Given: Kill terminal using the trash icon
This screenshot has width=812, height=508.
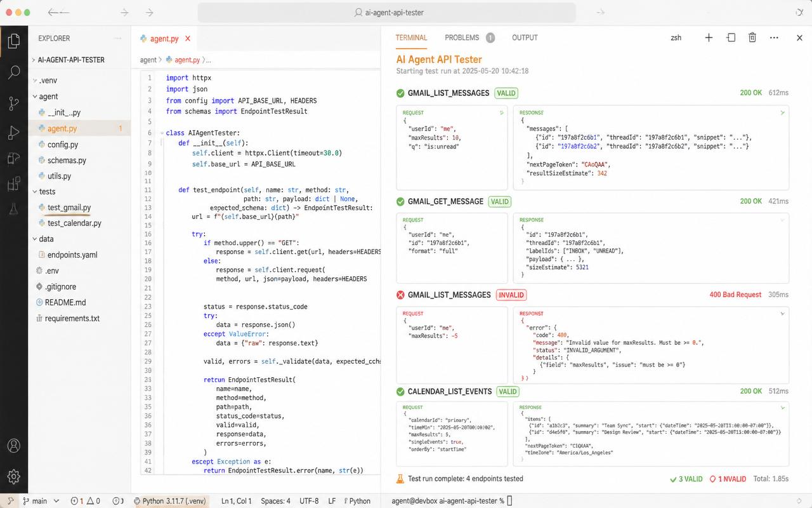Looking at the screenshot, I should tap(752, 37).
